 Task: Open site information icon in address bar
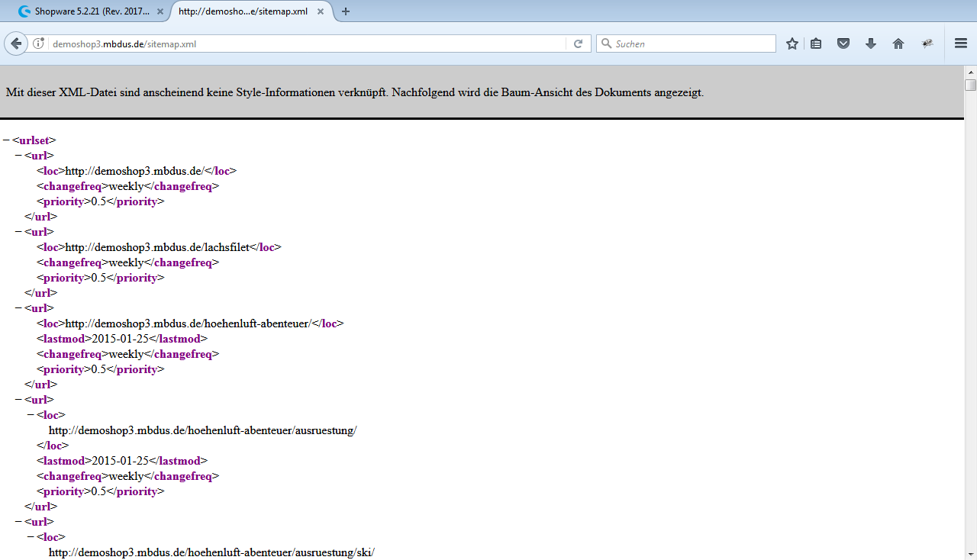tap(38, 43)
